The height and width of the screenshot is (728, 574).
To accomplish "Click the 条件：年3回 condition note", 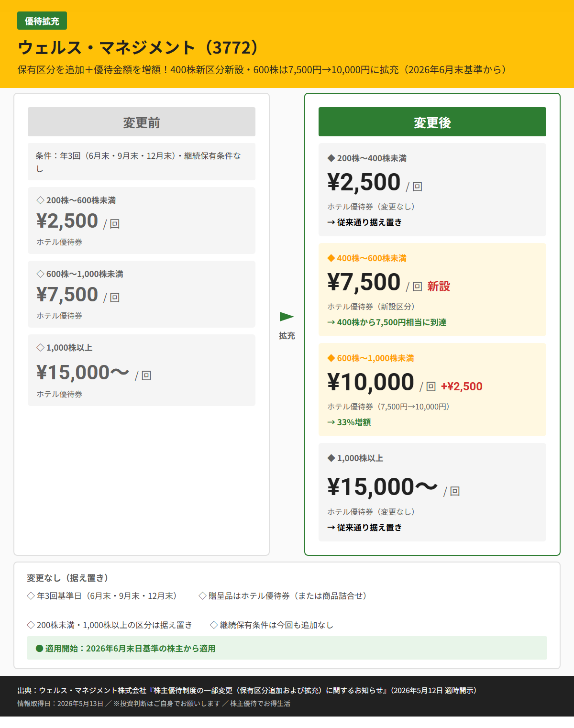I will point(142,162).
